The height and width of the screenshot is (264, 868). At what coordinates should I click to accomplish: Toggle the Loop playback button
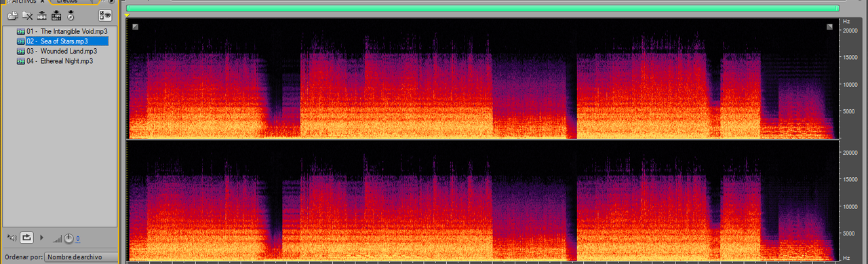point(26,238)
